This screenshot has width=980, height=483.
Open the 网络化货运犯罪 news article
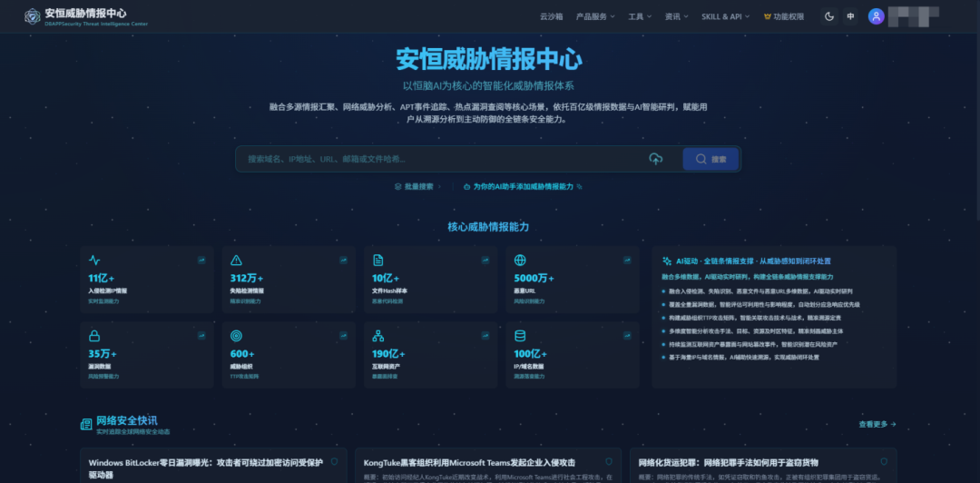(x=728, y=463)
